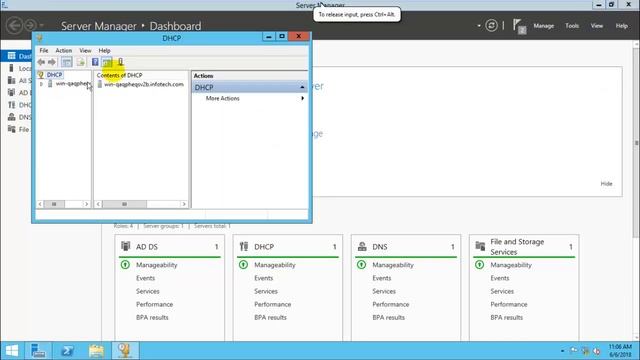Select AD DS in Server Manager sidebar

pos(19,93)
